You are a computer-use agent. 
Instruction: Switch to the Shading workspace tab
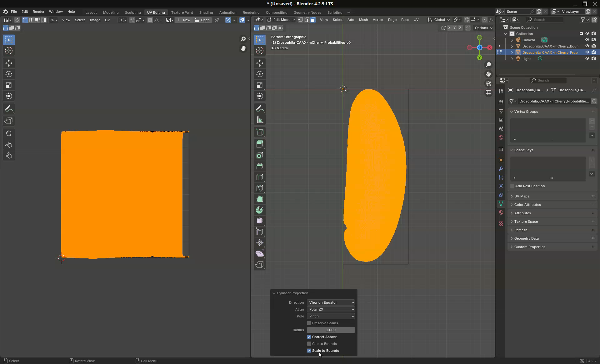206,12
